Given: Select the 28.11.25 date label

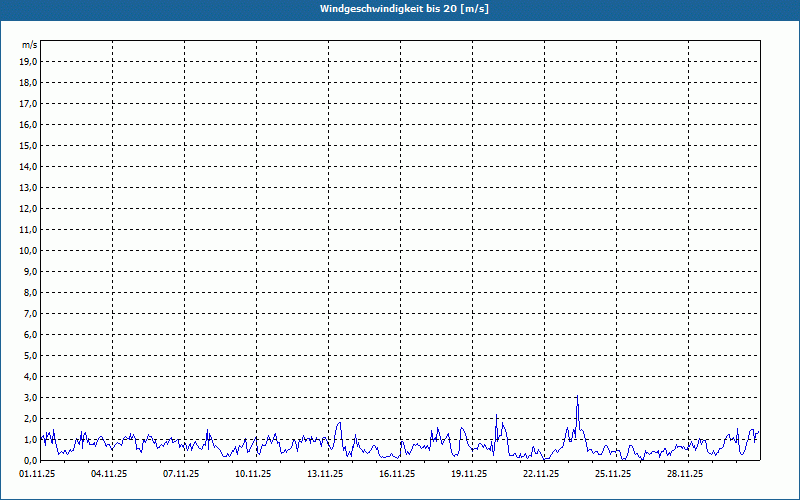Looking at the screenshot, I should tap(685, 474).
